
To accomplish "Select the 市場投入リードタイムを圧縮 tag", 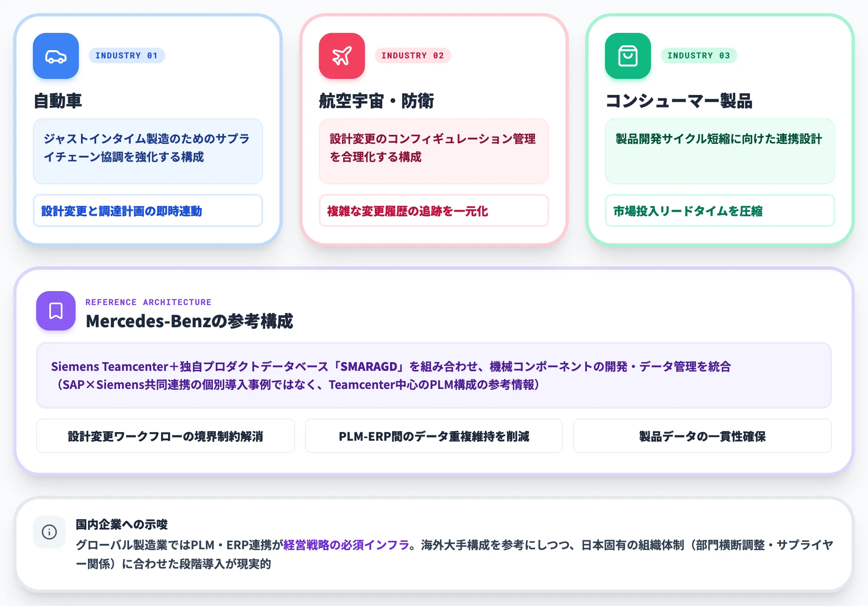I will pos(720,210).
